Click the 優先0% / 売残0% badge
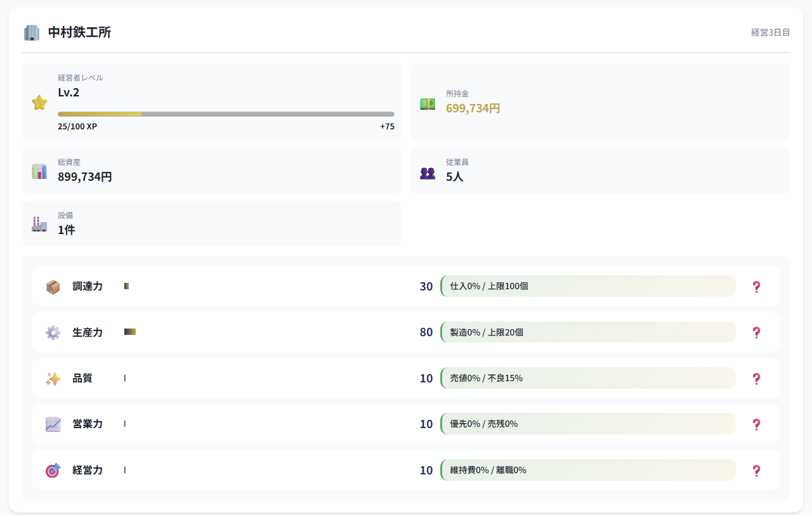The height and width of the screenshot is (515, 812). click(x=588, y=424)
